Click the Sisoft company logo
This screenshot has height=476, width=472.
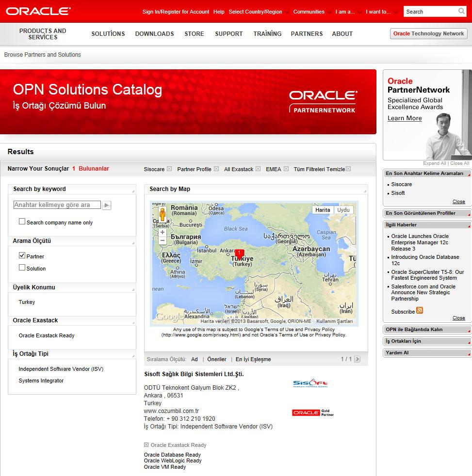[x=310, y=383]
